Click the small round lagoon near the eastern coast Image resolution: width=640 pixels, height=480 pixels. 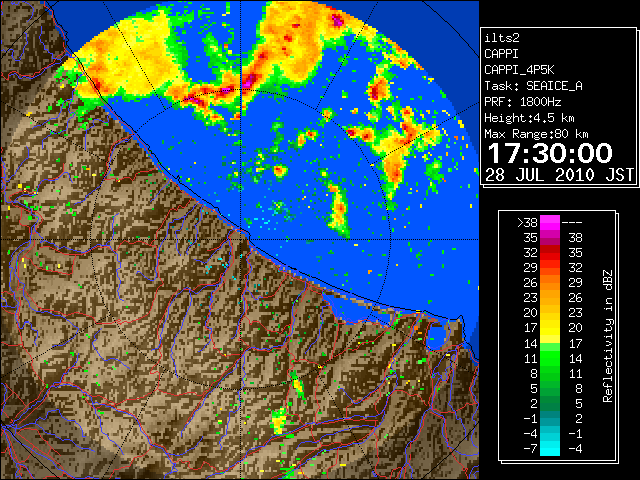click(x=436, y=337)
